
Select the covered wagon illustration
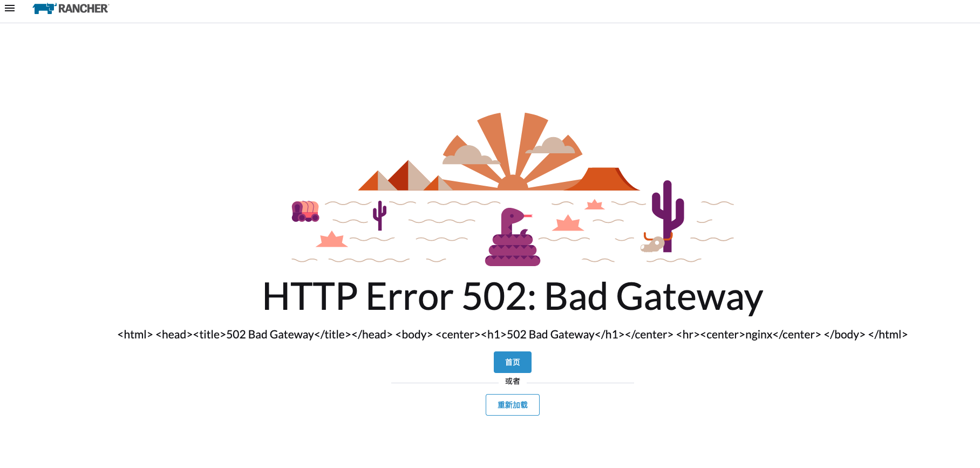tap(305, 211)
